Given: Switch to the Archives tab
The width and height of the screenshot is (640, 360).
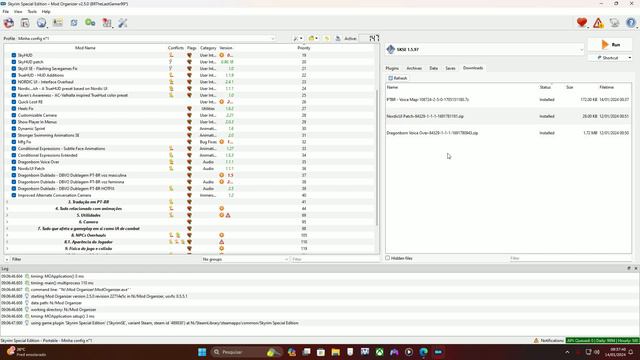Looking at the screenshot, I should [x=414, y=68].
